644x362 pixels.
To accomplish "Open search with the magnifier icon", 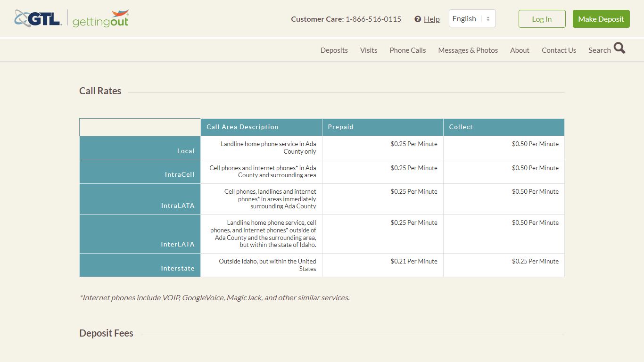I will [619, 48].
